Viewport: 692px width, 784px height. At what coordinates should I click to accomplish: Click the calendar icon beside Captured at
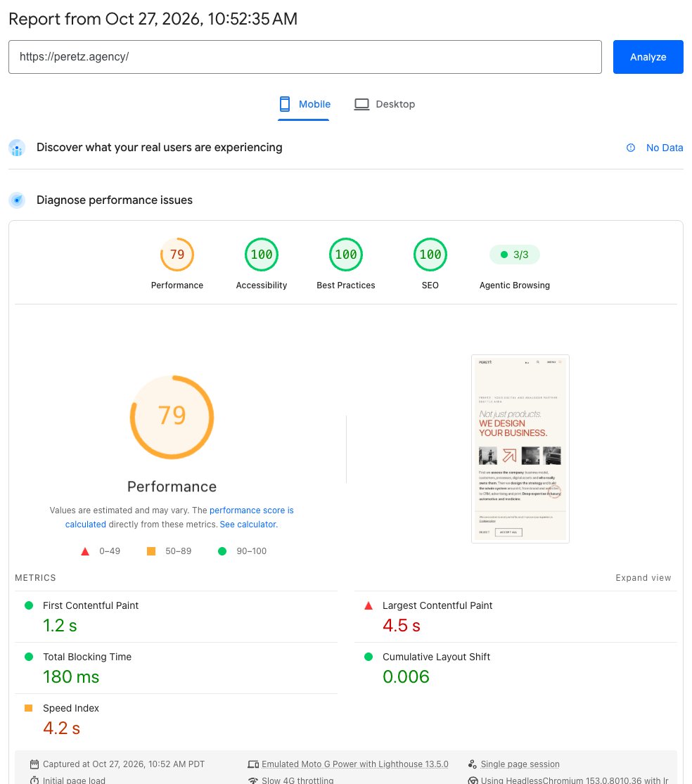click(34, 764)
